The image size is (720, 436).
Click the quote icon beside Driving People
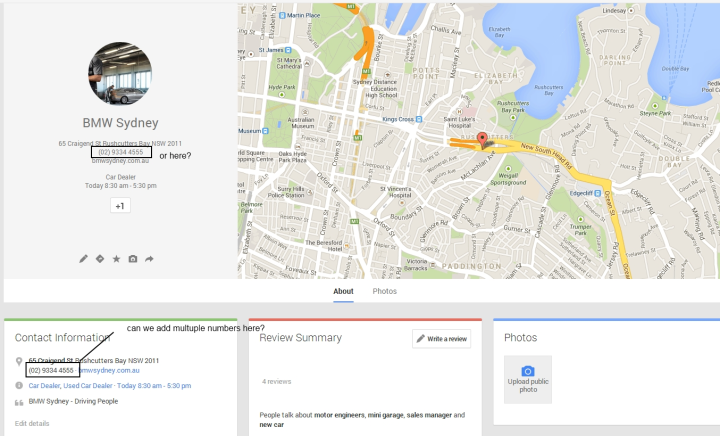point(19,402)
